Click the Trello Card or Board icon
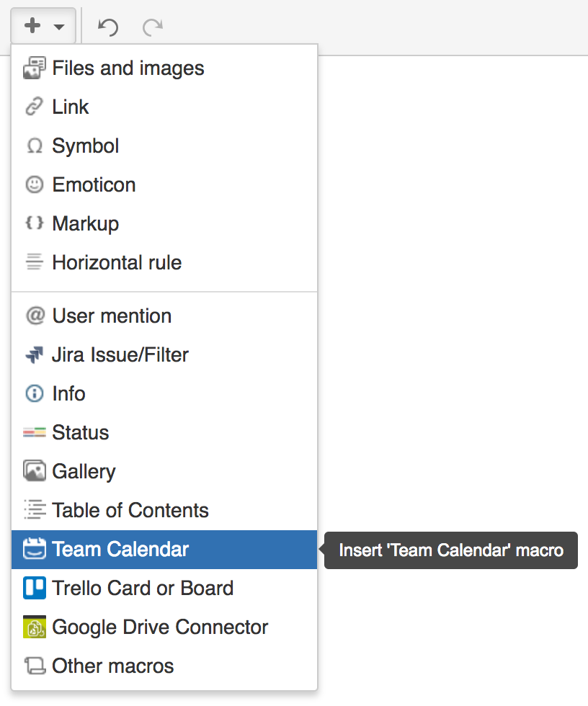Image resolution: width=588 pixels, height=706 pixels. (35, 589)
